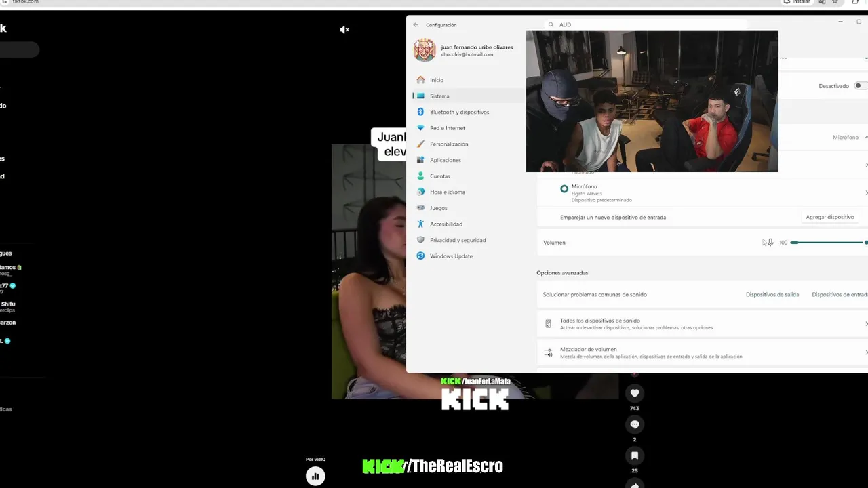This screenshot has height=488, width=868.
Task: Save video with the bookmark icon
Action: pos(635,455)
